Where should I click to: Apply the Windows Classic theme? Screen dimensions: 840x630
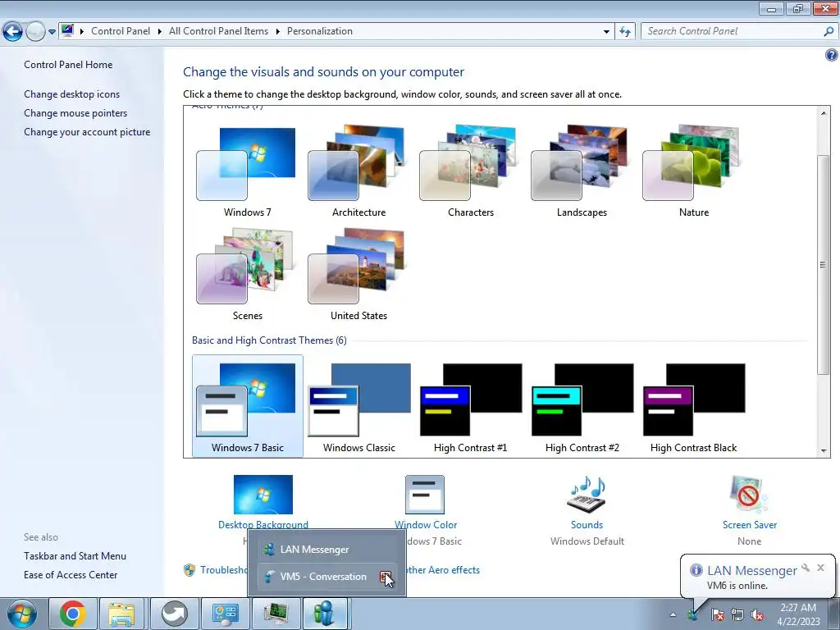tap(358, 405)
